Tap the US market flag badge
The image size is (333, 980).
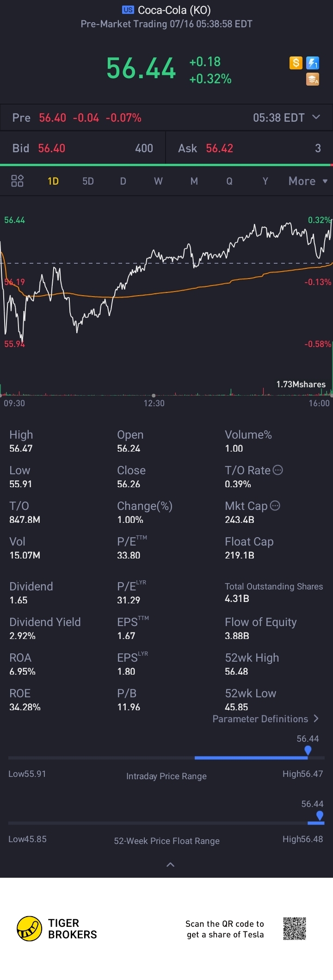pos(128,10)
